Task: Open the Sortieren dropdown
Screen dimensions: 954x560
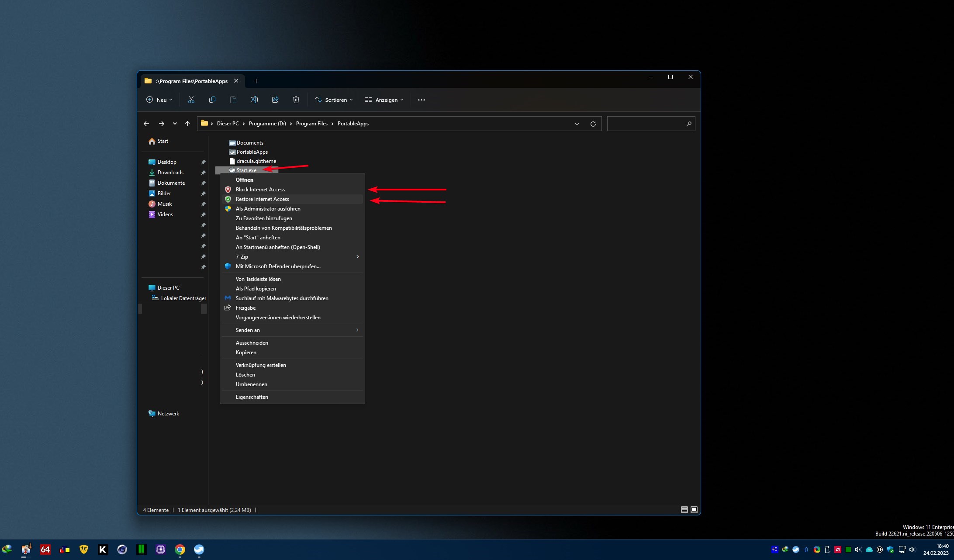Action: click(x=334, y=100)
